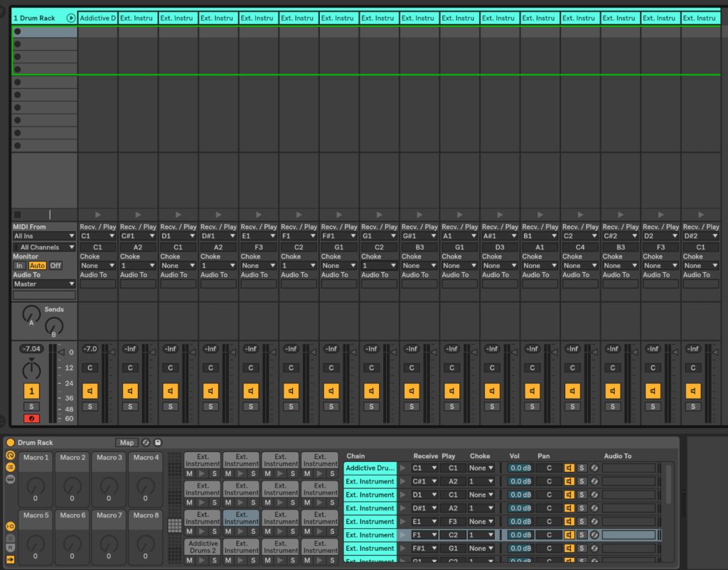Select the 1 Drum Rack track title
The height and width of the screenshot is (570, 728).
point(36,18)
